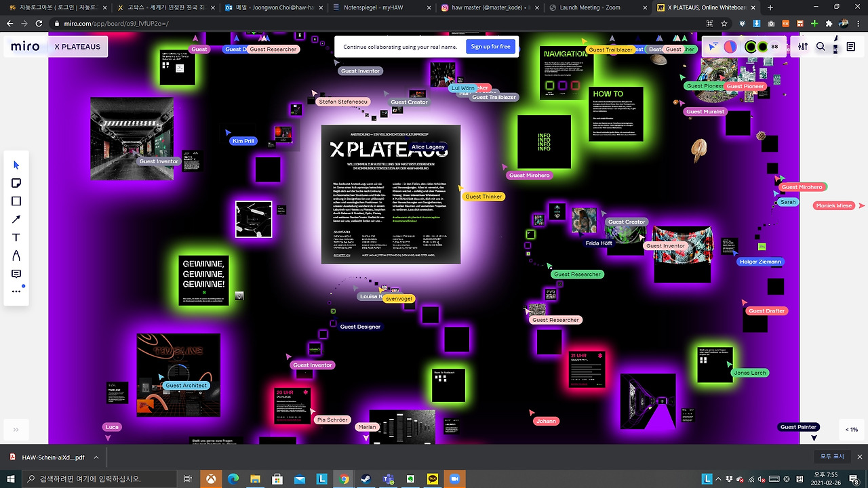Open the comment tool

16,274
